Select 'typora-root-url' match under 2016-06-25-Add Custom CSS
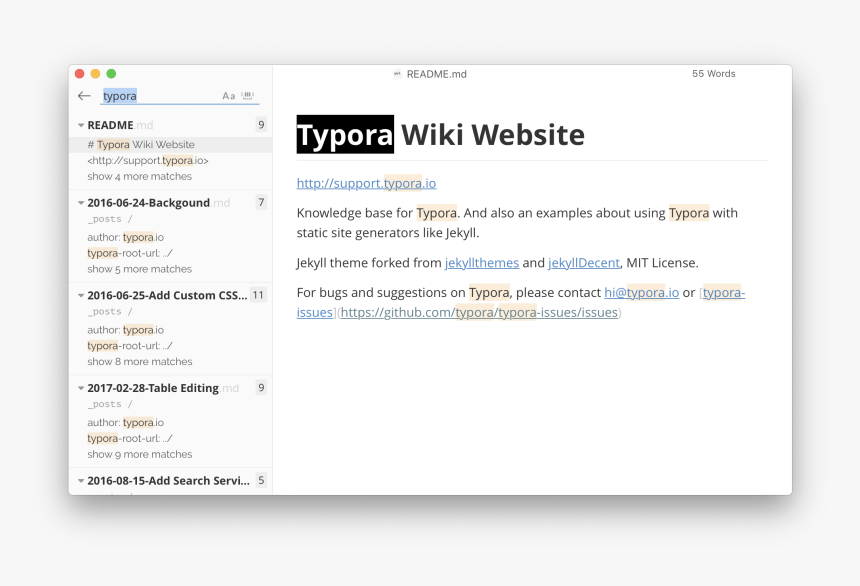The image size is (860, 586). coord(130,346)
